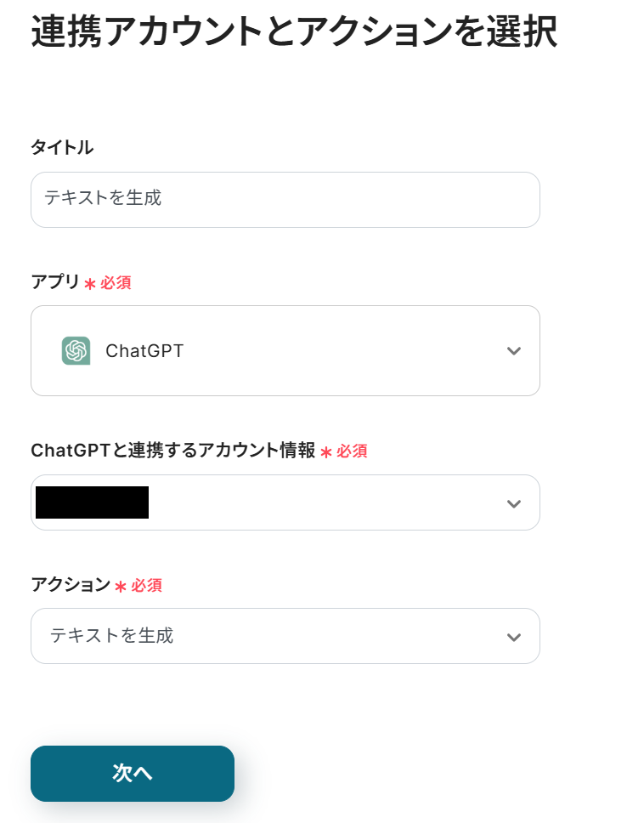The width and height of the screenshot is (644, 823).
Task: Click the テキストを生成 action selection
Action: coord(112,636)
